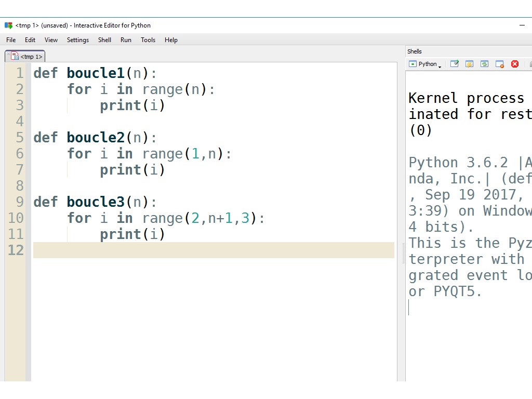Click the Shells panel title

coord(415,51)
